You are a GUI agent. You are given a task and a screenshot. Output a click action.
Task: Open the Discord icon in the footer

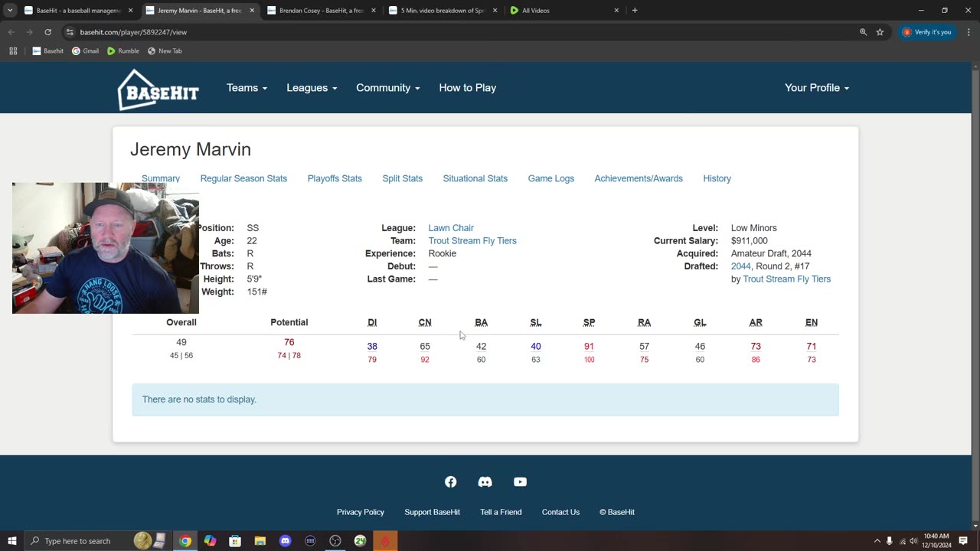(x=485, y=481)
